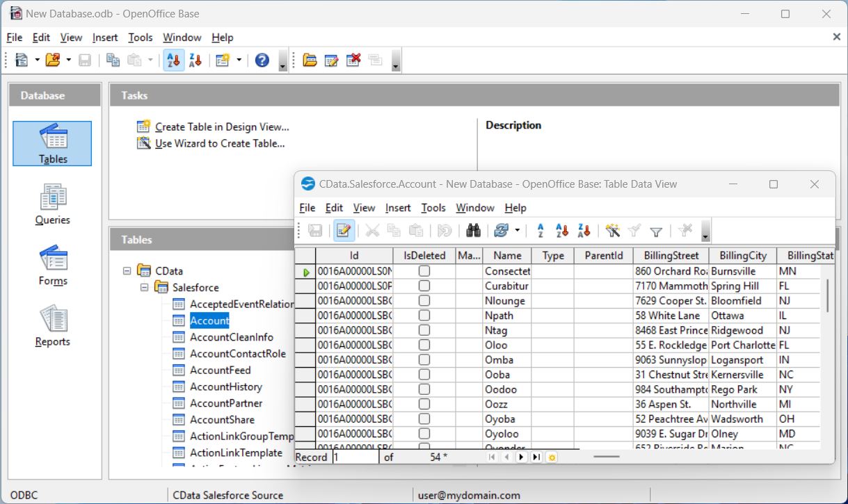Image resolution: width=848 pixels, height=504 pixels.
Task: Click the AutoFilter wand icon
Action: pos(612,231)
